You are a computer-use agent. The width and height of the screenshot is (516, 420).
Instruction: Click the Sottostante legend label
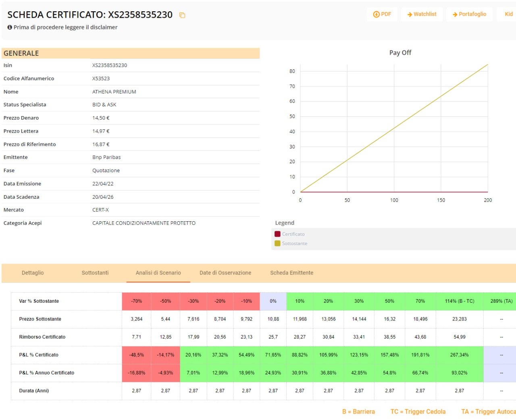295,243
